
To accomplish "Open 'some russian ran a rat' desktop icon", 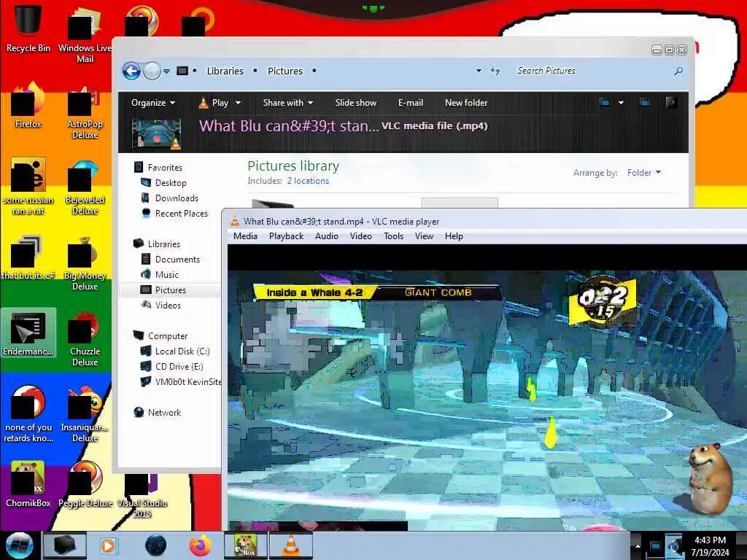I will coord(28,187).
